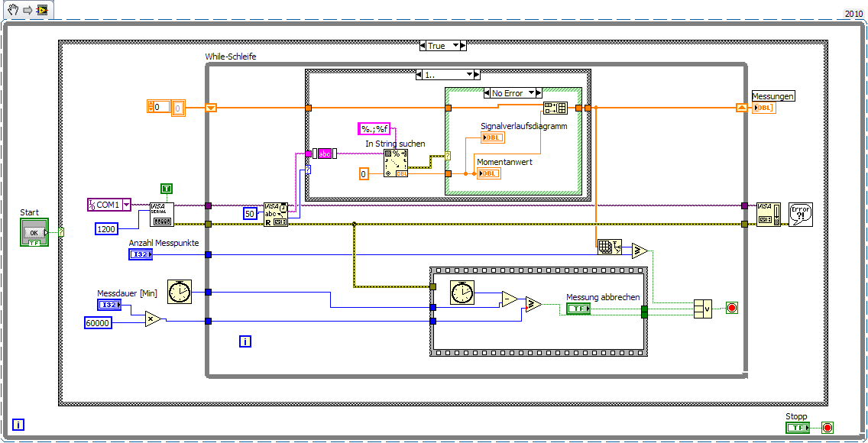Click the No Error case selector terminal

click(449, 155)
